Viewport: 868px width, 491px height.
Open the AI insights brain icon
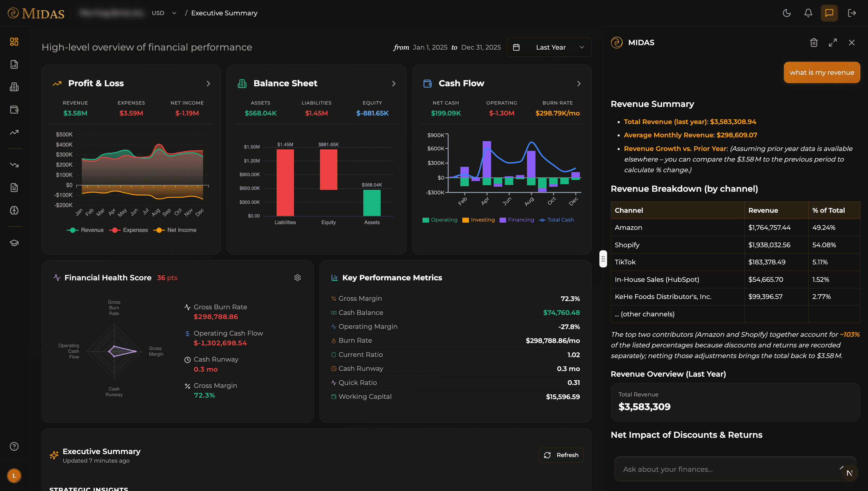[14, 210]
